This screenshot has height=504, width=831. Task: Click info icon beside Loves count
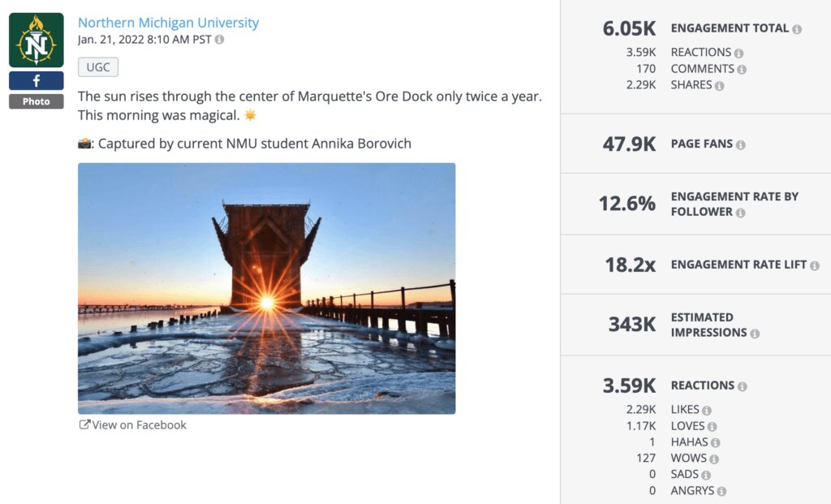(x=712, y=427)
